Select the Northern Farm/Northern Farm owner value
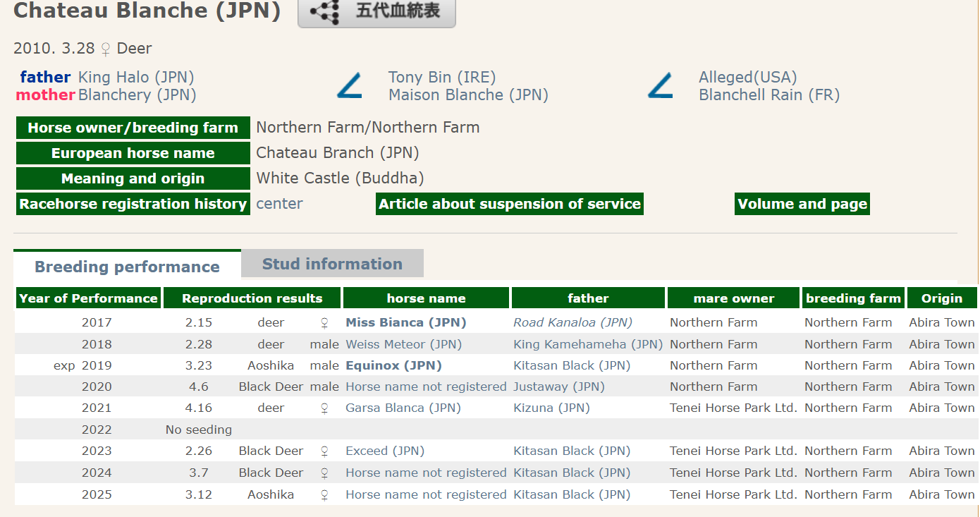This screenshot has height=517, width=980. [368, 128]
